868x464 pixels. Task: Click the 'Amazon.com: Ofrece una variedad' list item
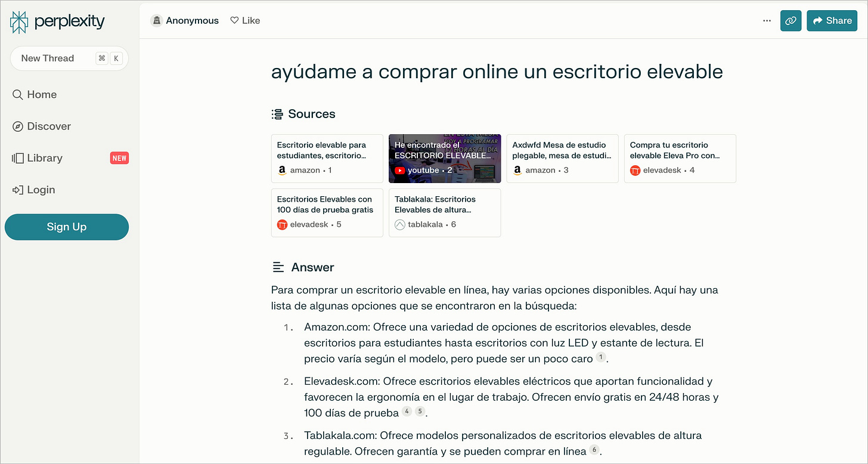[504, 343]
